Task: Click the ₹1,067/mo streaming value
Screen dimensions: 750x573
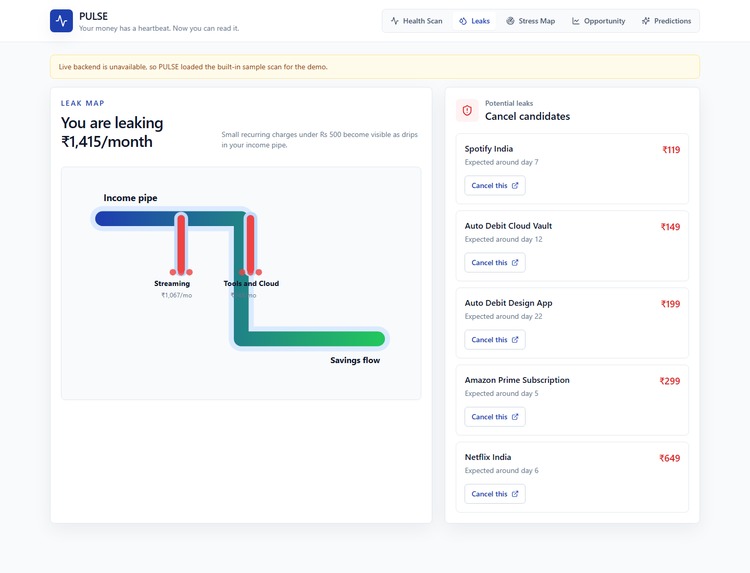Action: (176, 296)
